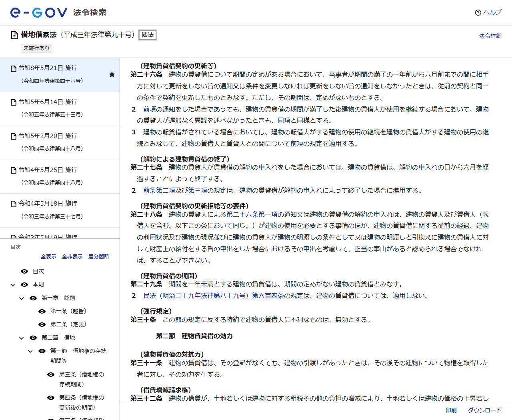Open the 法令詳細 link

(x=490, y=36)
